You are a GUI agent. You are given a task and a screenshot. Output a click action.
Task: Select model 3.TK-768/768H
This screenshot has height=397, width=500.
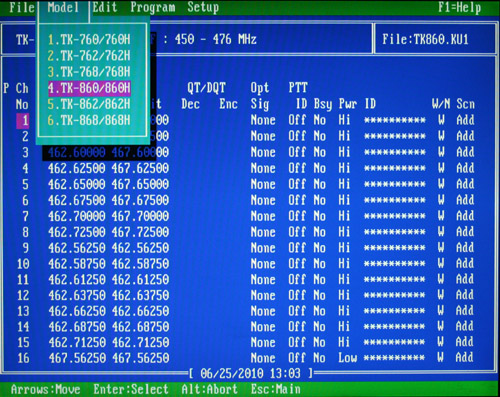(89, 72)
